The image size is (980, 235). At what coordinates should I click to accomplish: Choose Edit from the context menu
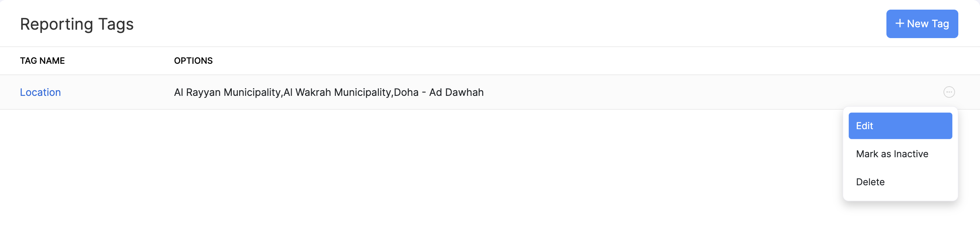pyautogui.click(x=900, y=126)
